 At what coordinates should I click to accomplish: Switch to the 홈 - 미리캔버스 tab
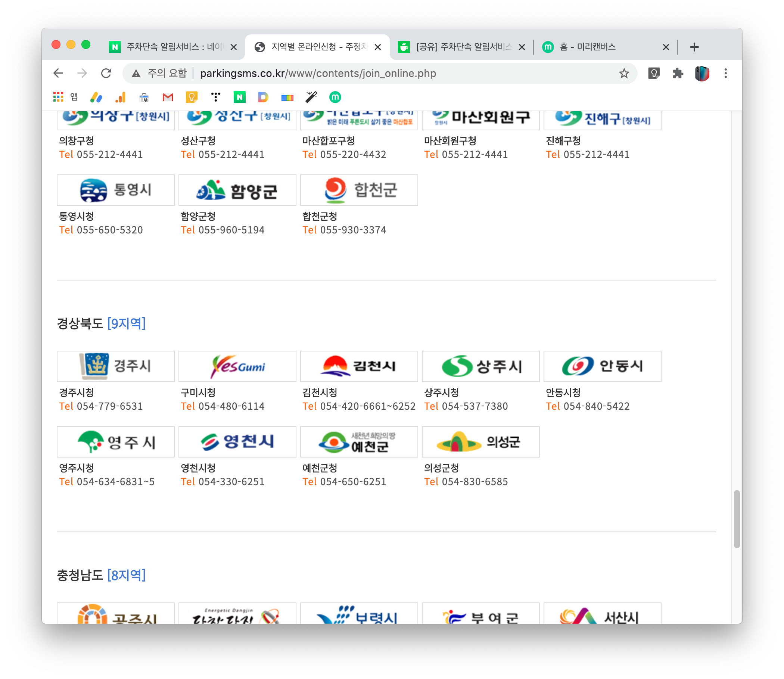605,47
